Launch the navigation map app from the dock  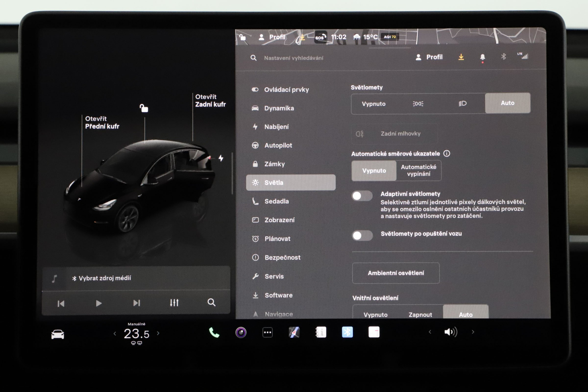click(x=294, y=332)
